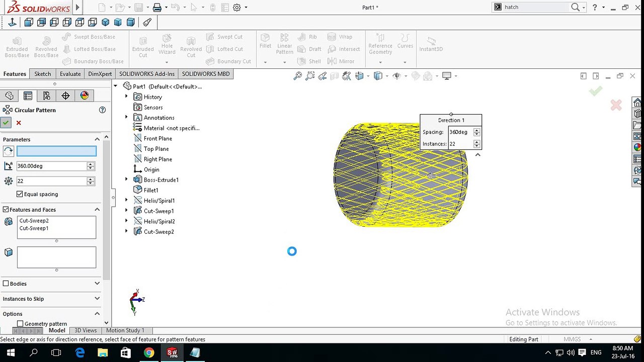Image resolution: width=644 pixels, height=362 pixels.
Task: Increase angle value with spinner up arrow
Action: coord(91,164)
